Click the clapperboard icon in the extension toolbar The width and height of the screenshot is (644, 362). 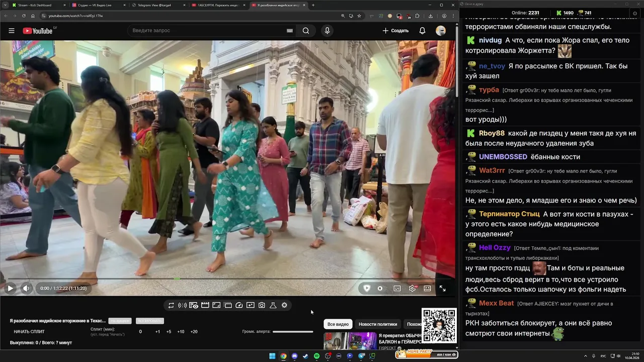point(205,305)
